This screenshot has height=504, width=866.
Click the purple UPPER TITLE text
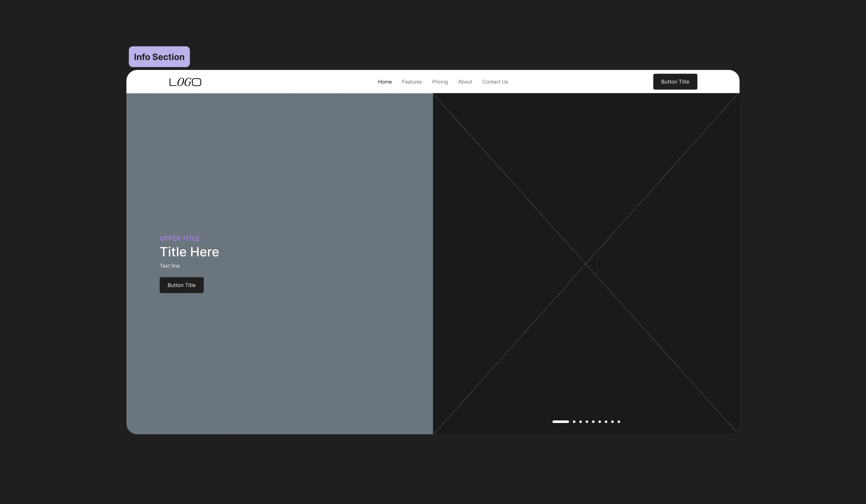[179, 238]
